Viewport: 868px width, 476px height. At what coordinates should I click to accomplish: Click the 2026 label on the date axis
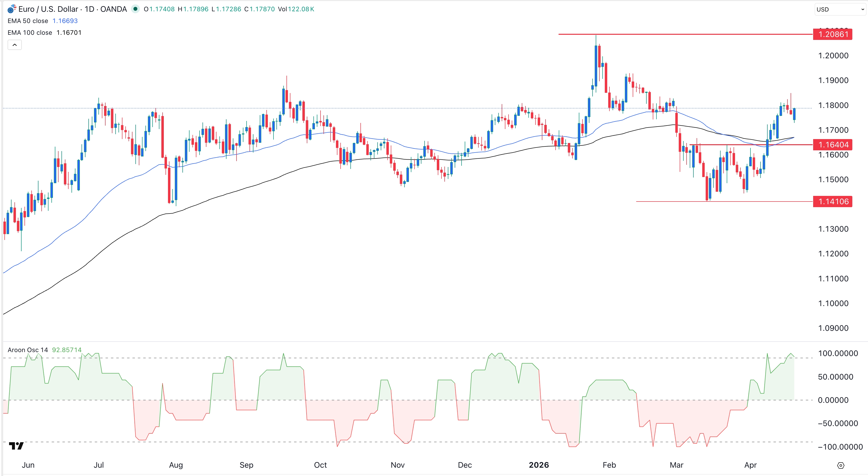click(539, 465)
